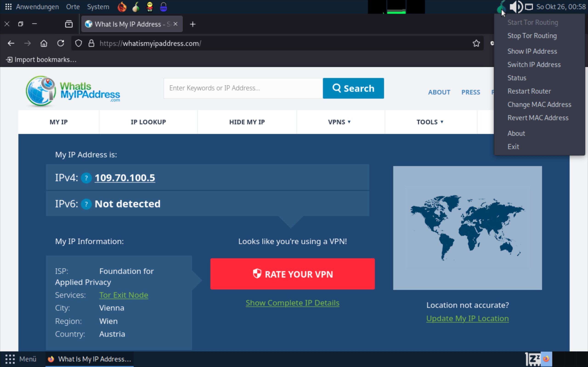Bookmark page with star icon
The image size is (588, 367).
pos(476,43)
